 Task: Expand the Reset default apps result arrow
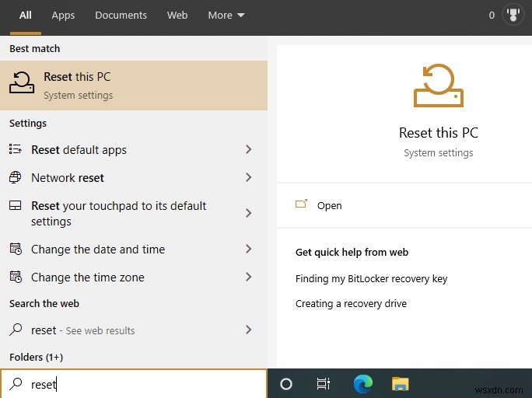point(248,149)
